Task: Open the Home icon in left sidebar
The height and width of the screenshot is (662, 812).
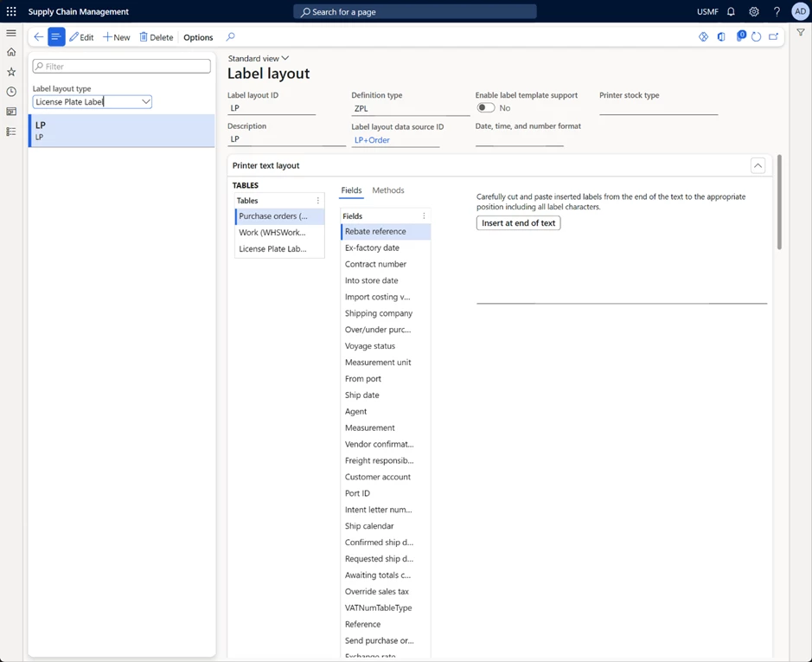Action: [x=11, y=52]
